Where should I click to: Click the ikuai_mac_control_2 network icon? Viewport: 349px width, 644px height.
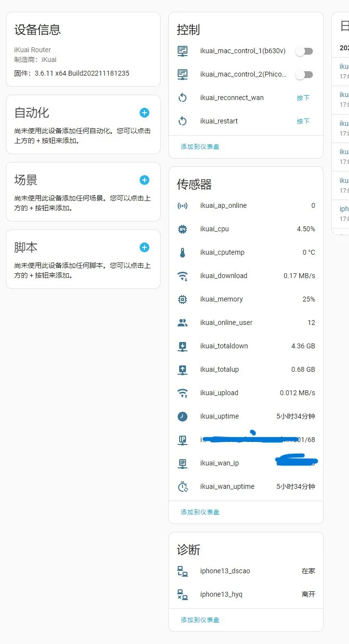(183, 74)
